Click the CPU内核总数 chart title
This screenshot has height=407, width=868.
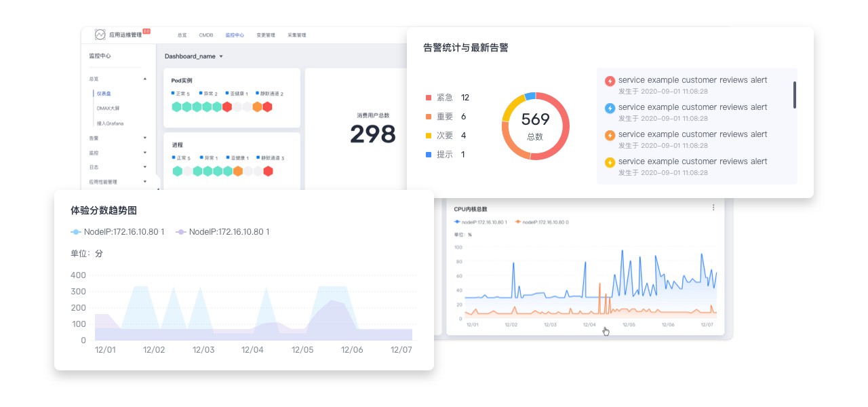click(471, 209)
